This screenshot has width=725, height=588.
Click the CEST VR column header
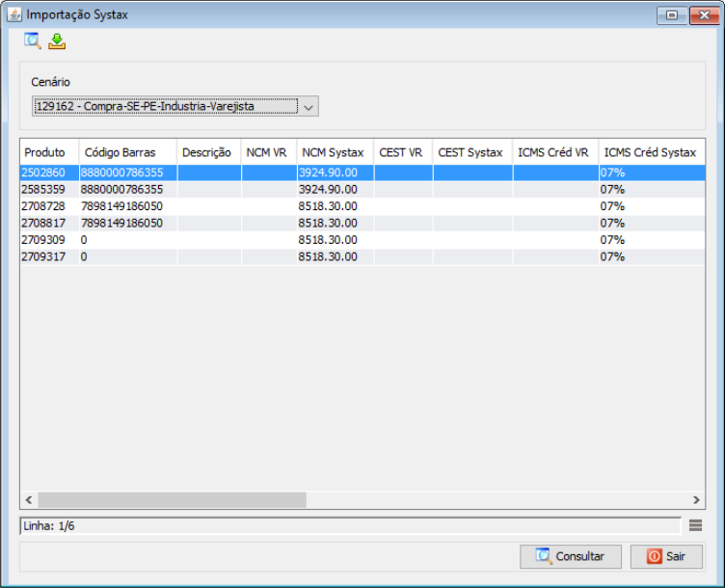[x=403, y=152]
